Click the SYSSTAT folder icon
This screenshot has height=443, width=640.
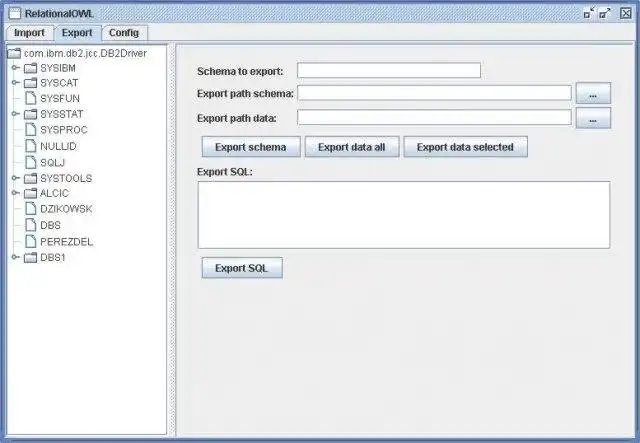click(x=30, y=114)
